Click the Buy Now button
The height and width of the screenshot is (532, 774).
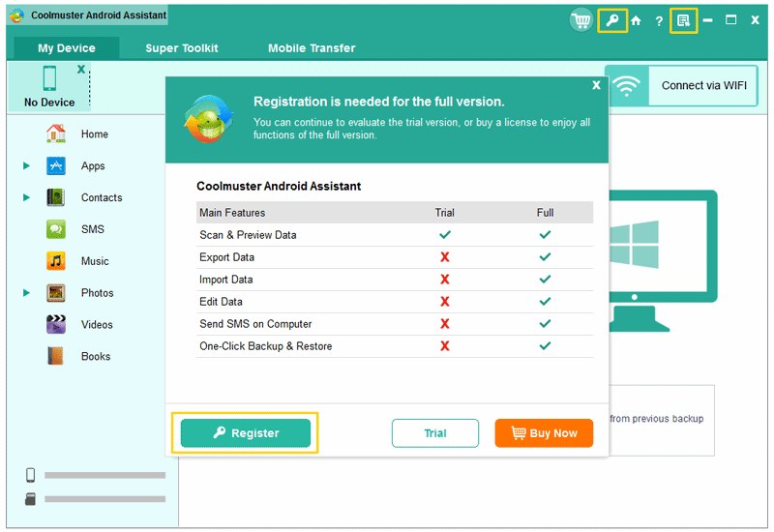coord(544,432)
